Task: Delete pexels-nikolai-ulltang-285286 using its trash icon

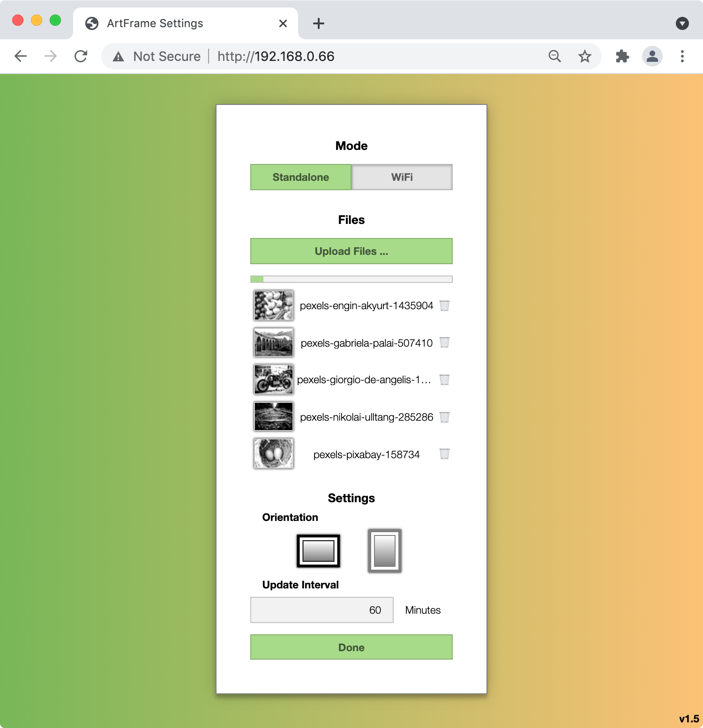Action: point(444,417)
